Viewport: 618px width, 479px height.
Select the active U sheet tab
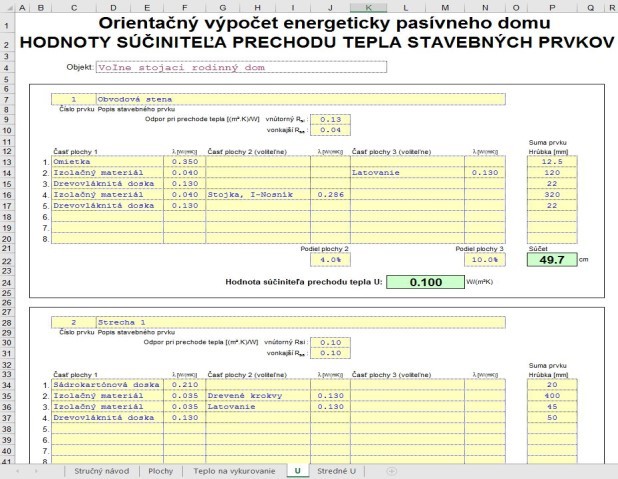[x=297, y=470]
